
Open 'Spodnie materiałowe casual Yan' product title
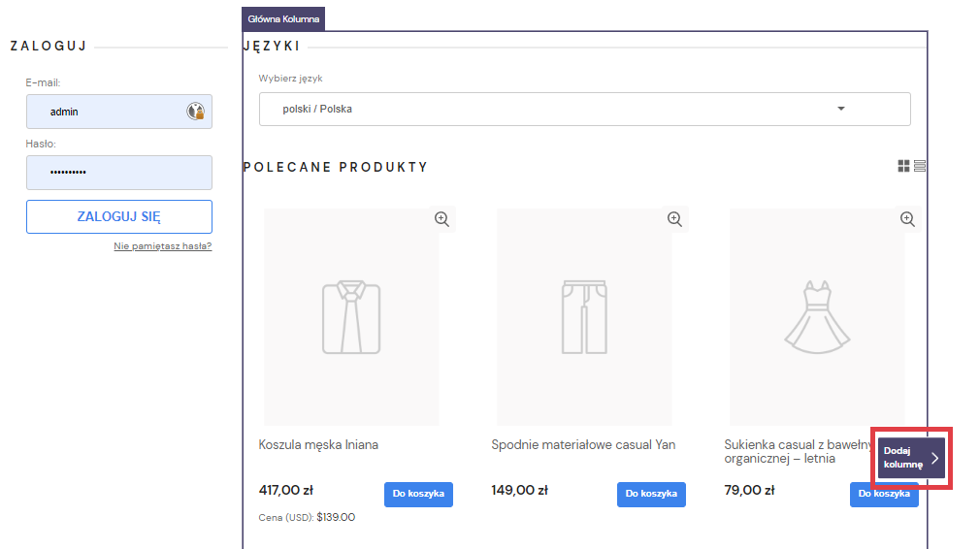(583, 445)
